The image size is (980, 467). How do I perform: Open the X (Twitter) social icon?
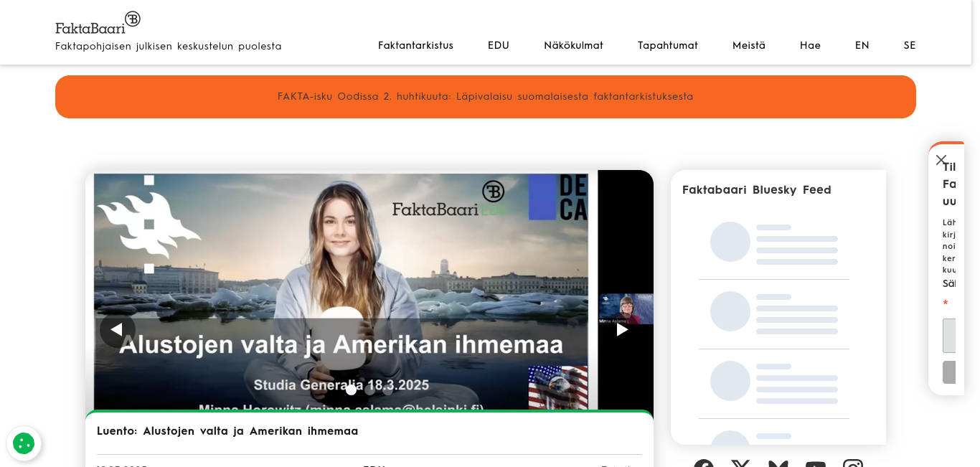tap(741, 463)
